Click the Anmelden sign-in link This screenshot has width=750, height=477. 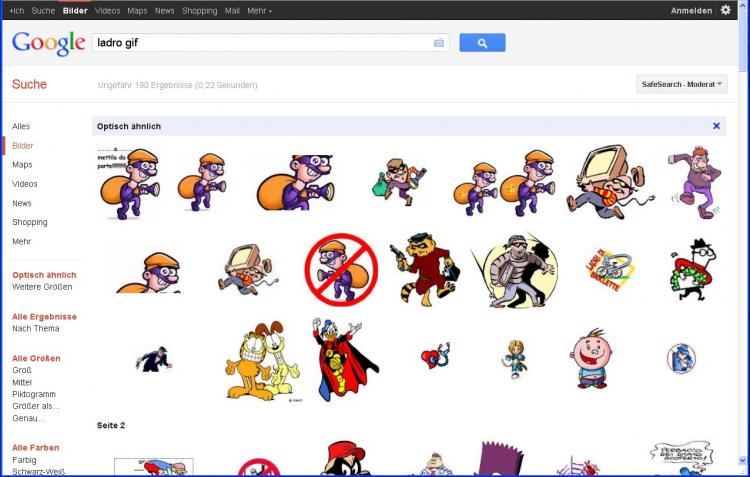pos(691,10)
